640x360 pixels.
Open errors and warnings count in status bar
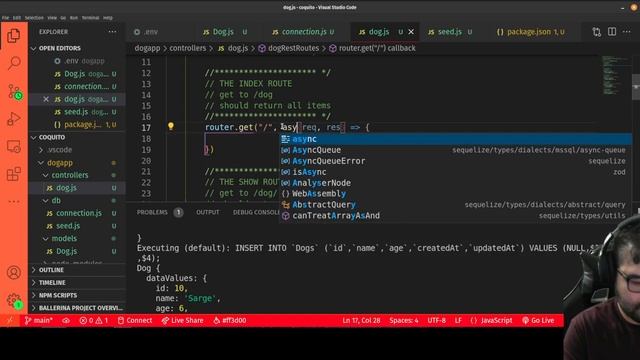point(94,321)
